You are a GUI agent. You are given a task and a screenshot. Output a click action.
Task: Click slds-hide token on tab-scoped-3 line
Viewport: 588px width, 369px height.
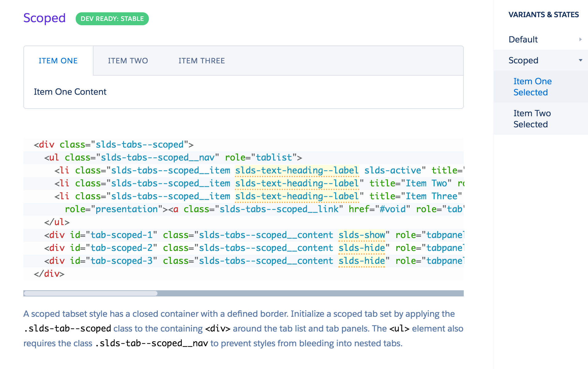pyautogui.click(x=362, y=261)
